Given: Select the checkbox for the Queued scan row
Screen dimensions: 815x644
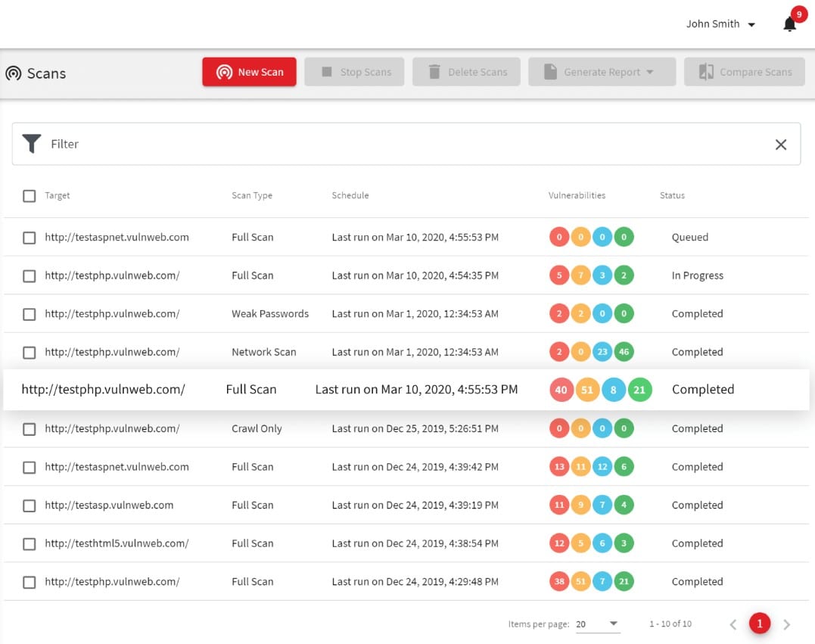Looking at the screenshot, I should [x=29, y=237].
